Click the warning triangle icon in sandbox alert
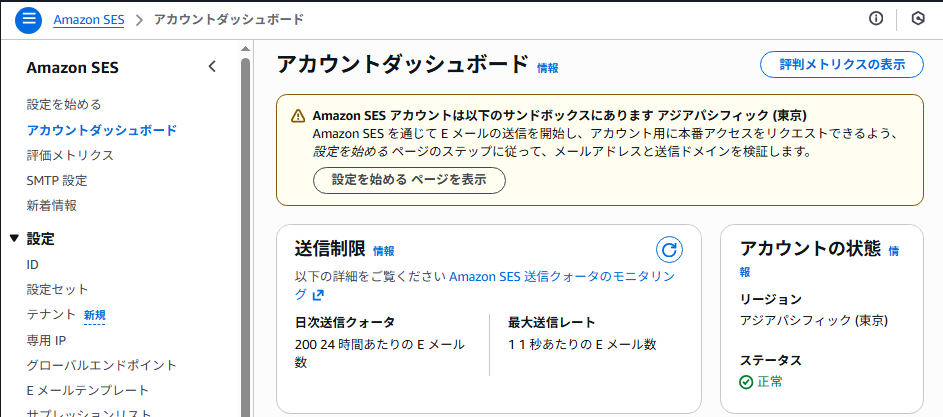 [298, 116]
